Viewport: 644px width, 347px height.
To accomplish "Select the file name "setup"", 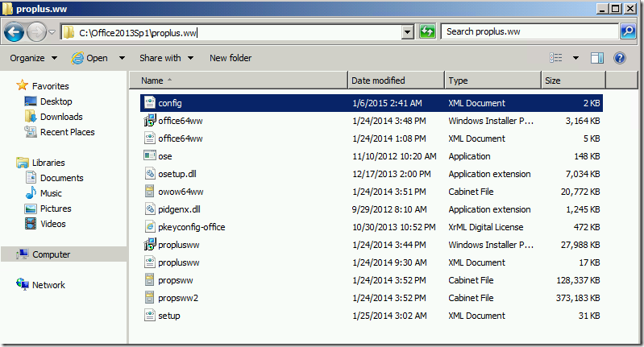I will tap(169, 316).
